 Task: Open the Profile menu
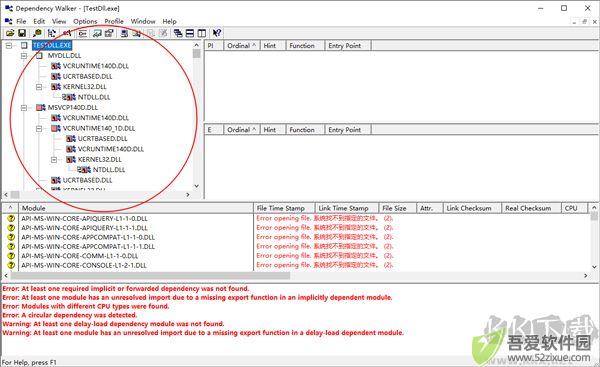[114, 21]
